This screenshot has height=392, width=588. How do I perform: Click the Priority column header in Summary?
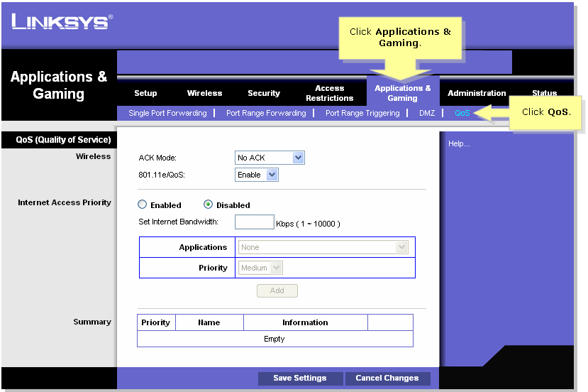[155, 322]
